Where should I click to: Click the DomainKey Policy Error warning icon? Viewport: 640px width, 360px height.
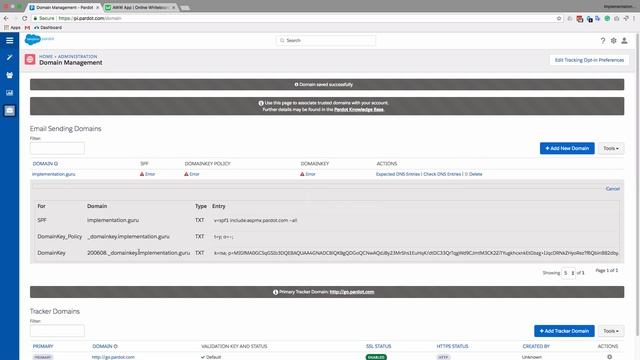tap(186, 174)
